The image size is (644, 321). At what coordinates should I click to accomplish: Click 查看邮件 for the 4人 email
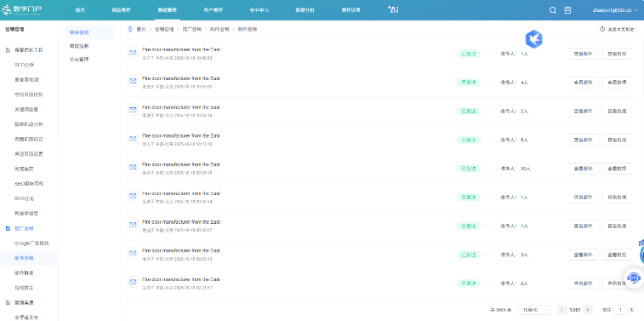click(x=584, y=83)
